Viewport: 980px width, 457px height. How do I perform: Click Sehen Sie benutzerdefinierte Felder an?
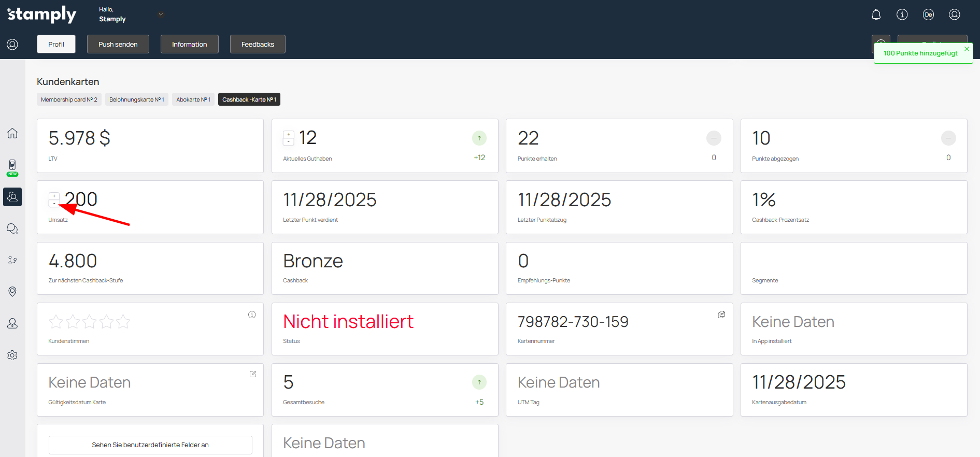pyautogui.click(x=150, y=445)
